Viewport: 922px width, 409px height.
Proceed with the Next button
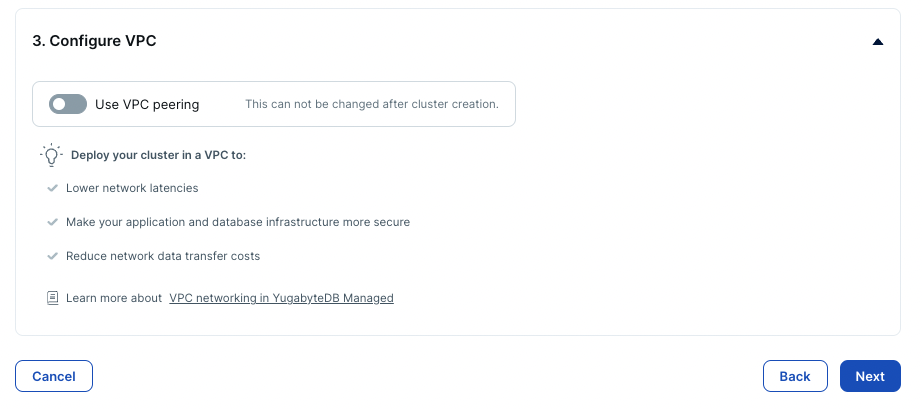(870, 376)
